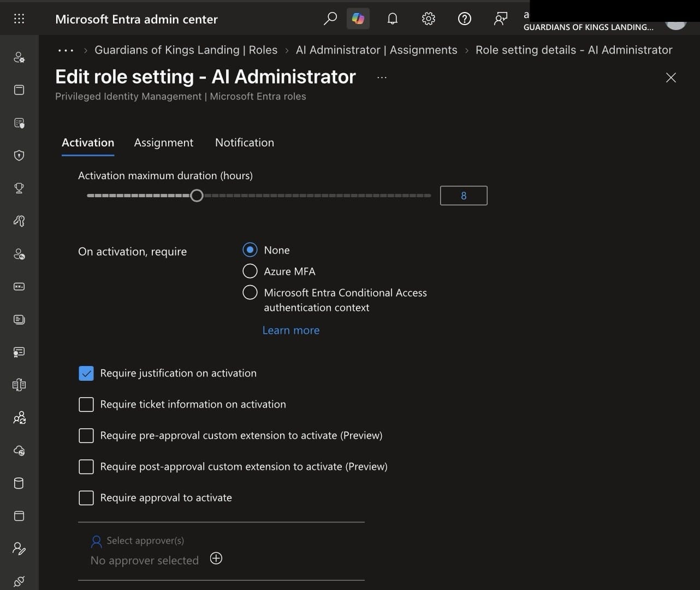Viewport: 700px width, 590px height.
Task: Click the window icon above the user-pencil icon
Action: pos(19,516)
